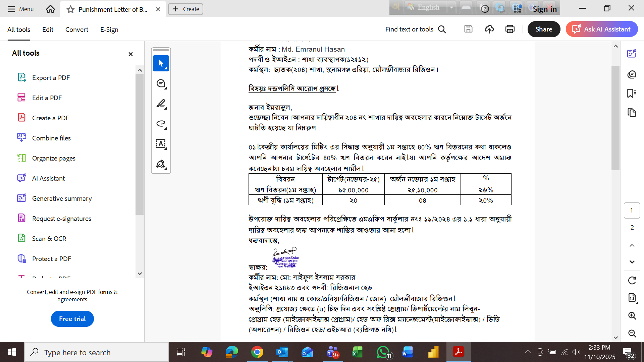644x362 pixels.
Task: Open the Convert tab
Action: coord(76,29)
